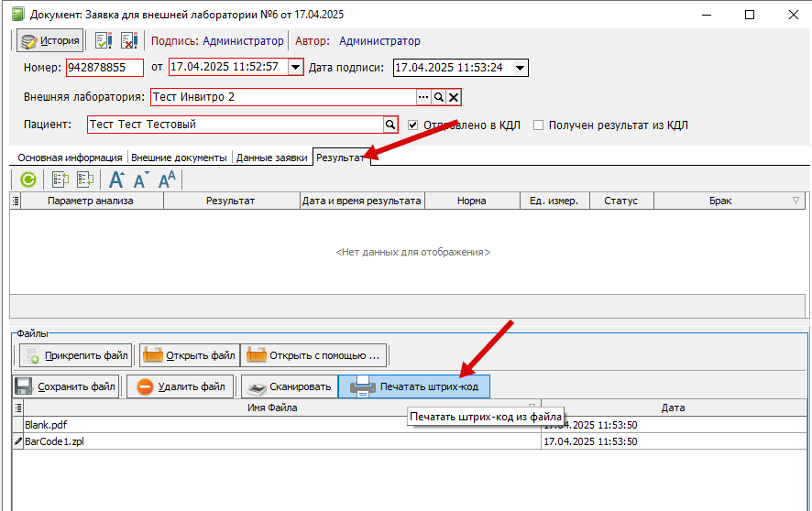This screenshot has height=511, width=812.
Task: Click the search magnifier in the Пациент field
Action: click(x=390, y=125)
